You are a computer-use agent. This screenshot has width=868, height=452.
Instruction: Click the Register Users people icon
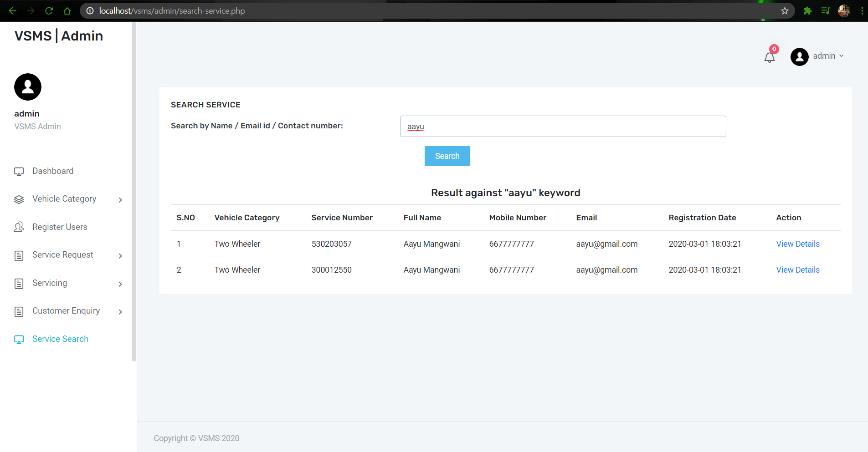tap(19, 227)
